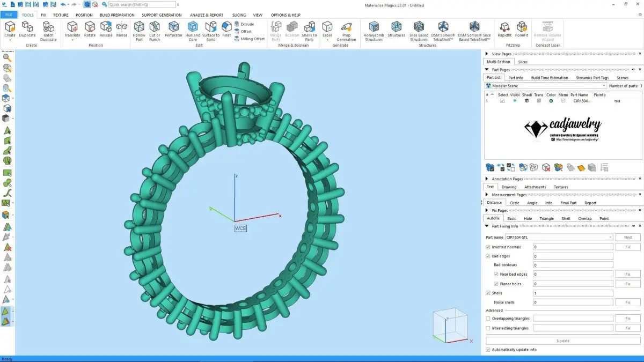Image resolution: width=644 pixels, height=362 pixels.
Task: Open the Perforator tool
Action: pyautogui.click(x=173, y=29)
